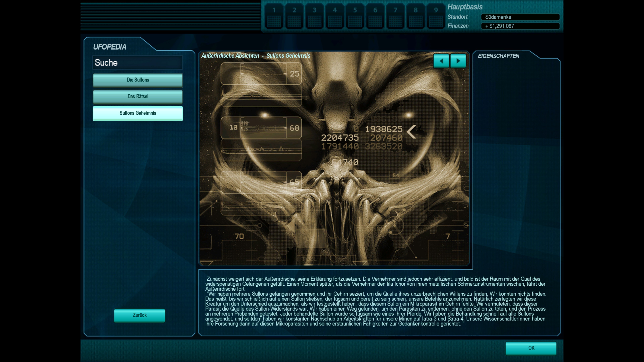Viewport: 644px width, 362px height.
Task: Go to the previous UFOpedia article
Action: (x=441, y=61)
